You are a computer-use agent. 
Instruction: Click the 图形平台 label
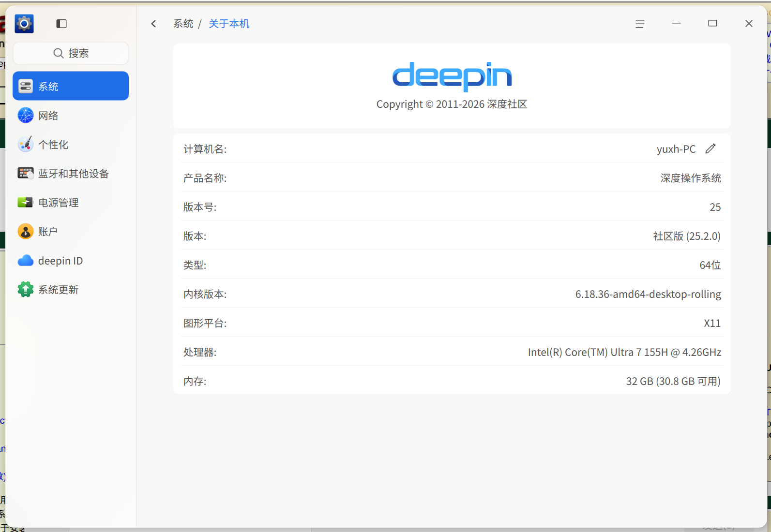pyautogui.click(x=205, y=323)
